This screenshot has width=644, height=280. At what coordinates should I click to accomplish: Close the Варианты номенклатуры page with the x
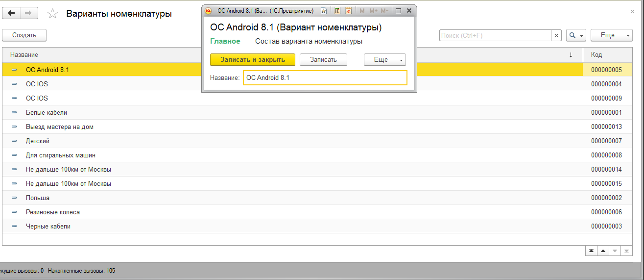[x=632, y=11]
